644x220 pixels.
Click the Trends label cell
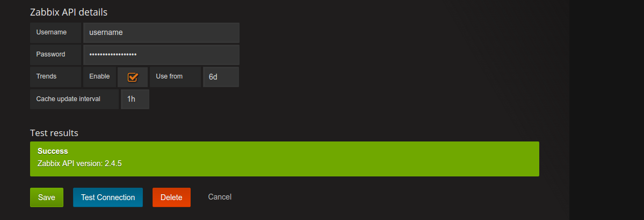coord(47,76)
